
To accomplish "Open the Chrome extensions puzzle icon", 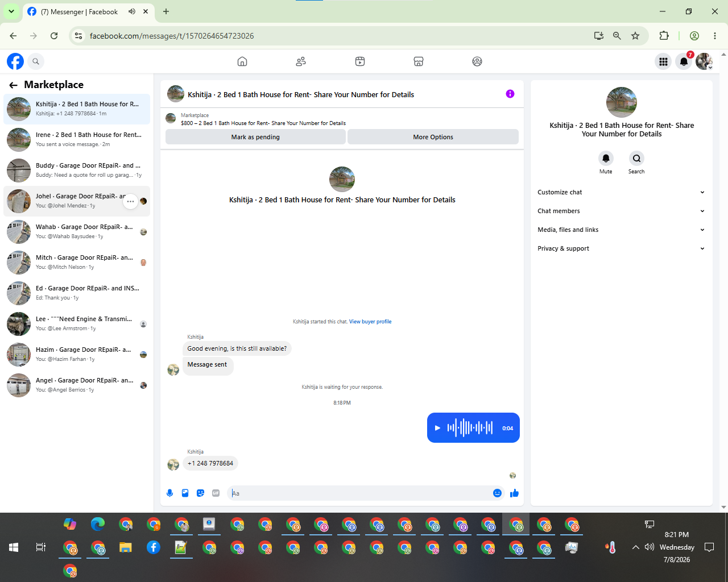I will tap(664, 36).
